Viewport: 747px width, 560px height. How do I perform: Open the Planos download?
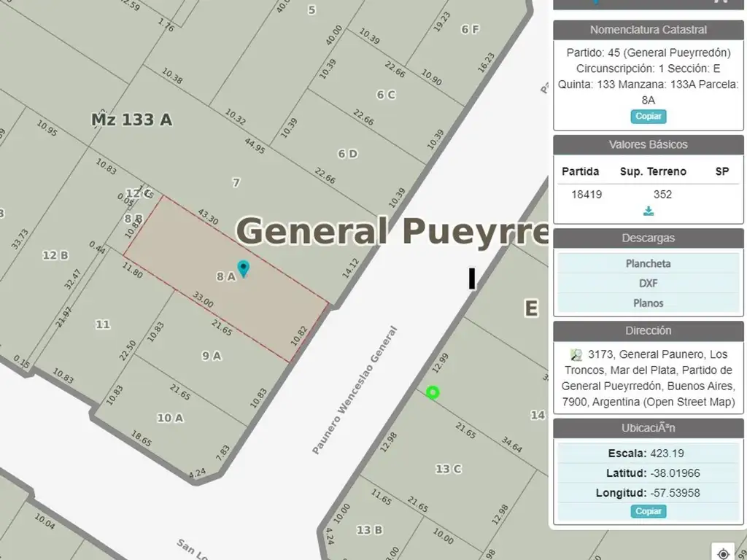click(648, 303)
